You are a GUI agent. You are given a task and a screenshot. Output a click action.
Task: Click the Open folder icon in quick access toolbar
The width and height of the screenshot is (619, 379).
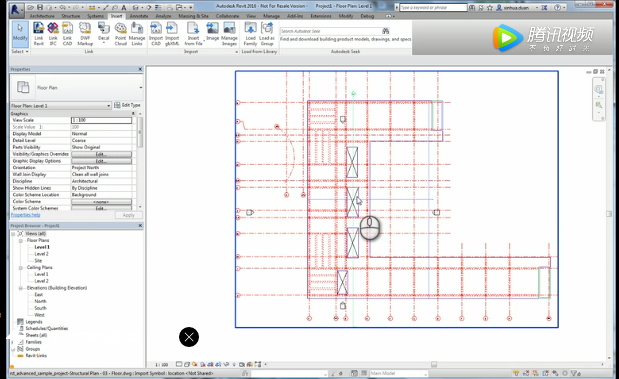click(31, 7)
